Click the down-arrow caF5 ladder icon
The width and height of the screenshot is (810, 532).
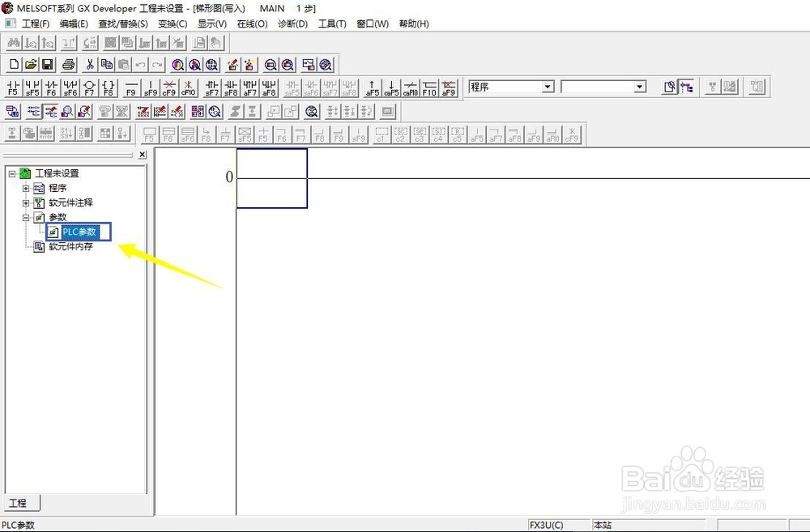pos(391,87)
